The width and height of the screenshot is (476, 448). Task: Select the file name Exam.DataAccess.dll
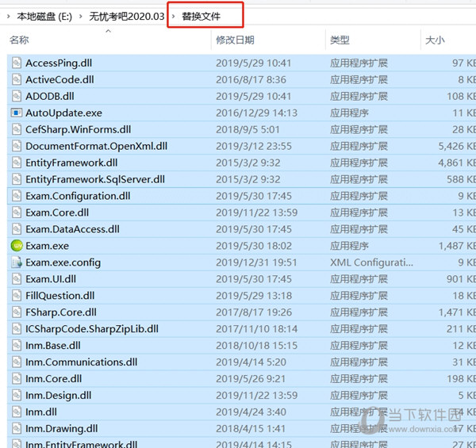pyautogui.click(x=72, y=229)
